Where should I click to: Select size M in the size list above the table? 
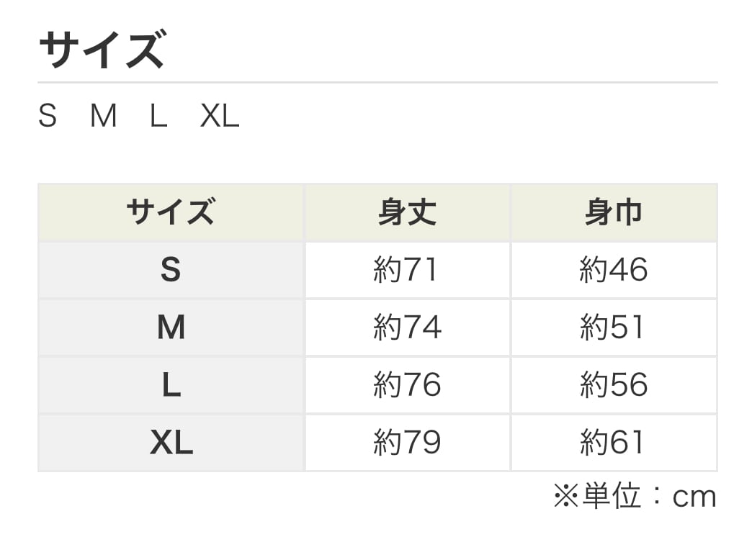(103, 117)
